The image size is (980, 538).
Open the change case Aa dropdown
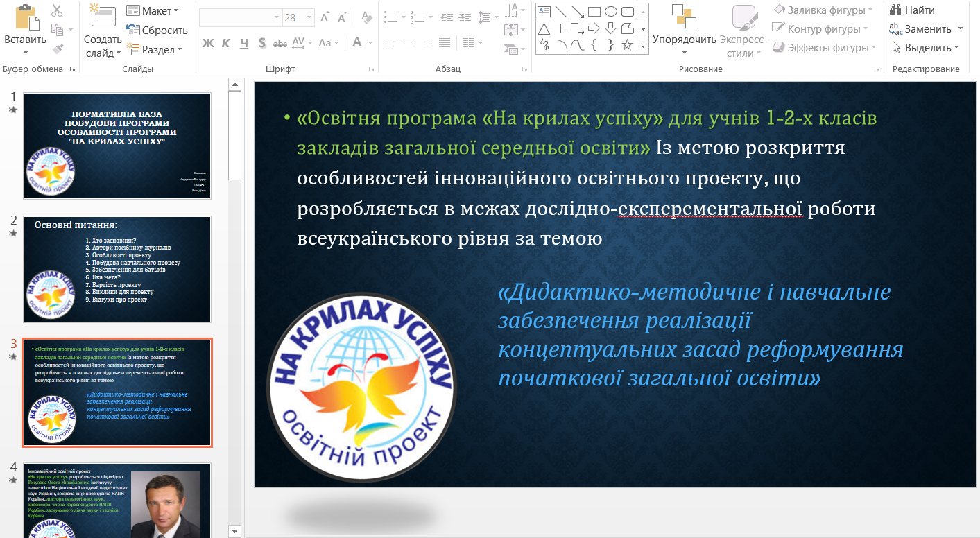tap(329, 43)
